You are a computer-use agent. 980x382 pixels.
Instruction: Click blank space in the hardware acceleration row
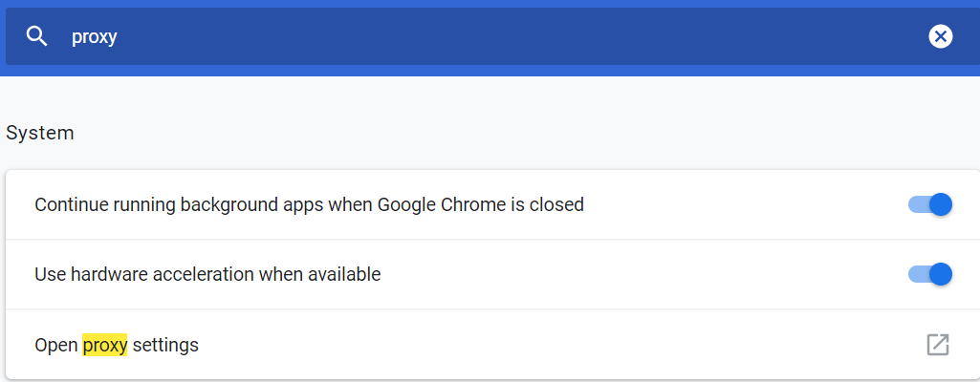[650, 274]
